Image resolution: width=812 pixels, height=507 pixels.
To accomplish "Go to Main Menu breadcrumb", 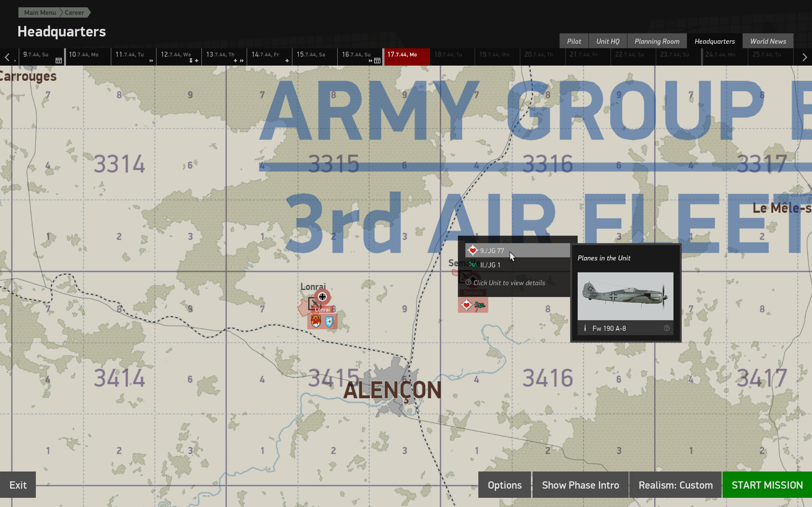I will click(x=40, y=13).
